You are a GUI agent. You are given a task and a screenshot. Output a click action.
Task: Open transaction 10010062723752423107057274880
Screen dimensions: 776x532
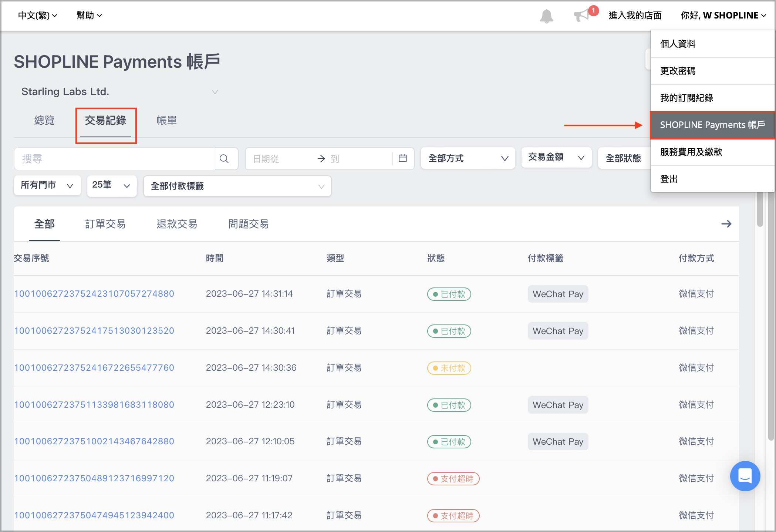(x=94, y=293)
